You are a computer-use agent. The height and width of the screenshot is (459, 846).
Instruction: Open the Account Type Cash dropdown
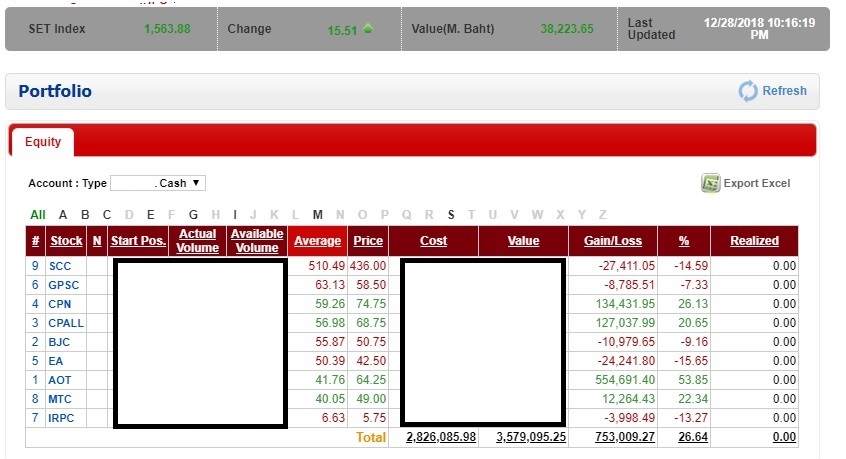(x=158, y=183)
